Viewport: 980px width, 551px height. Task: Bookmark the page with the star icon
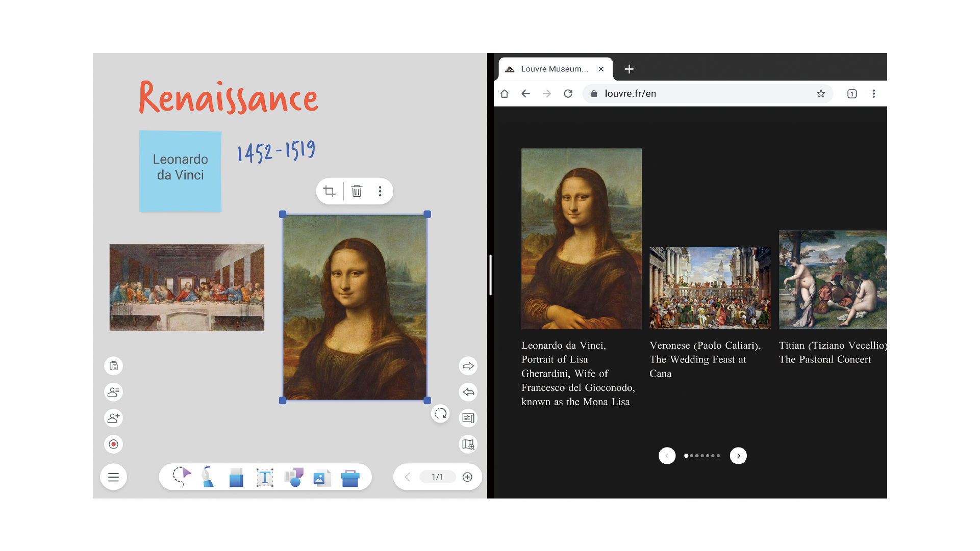(820, 94)
